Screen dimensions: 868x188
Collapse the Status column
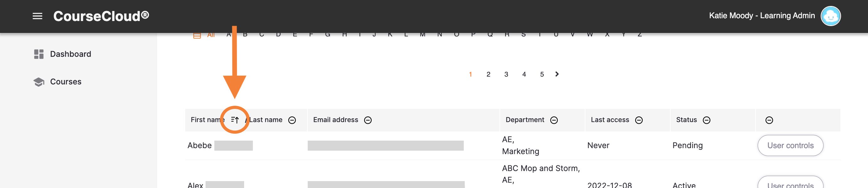tap(707, 120)
